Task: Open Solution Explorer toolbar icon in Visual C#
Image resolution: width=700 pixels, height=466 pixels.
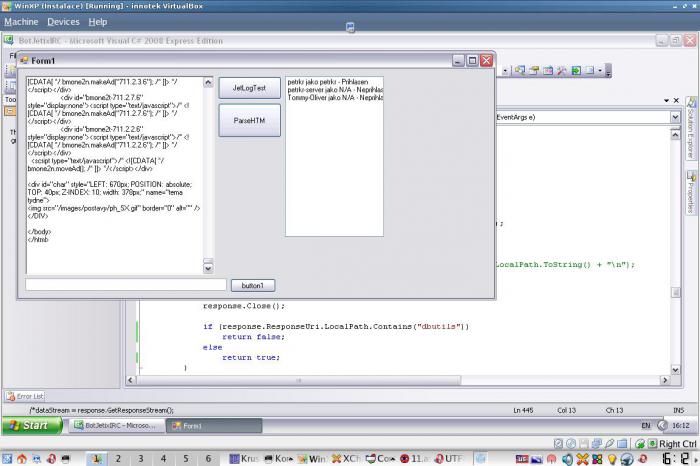Action: tap(519, 71)
